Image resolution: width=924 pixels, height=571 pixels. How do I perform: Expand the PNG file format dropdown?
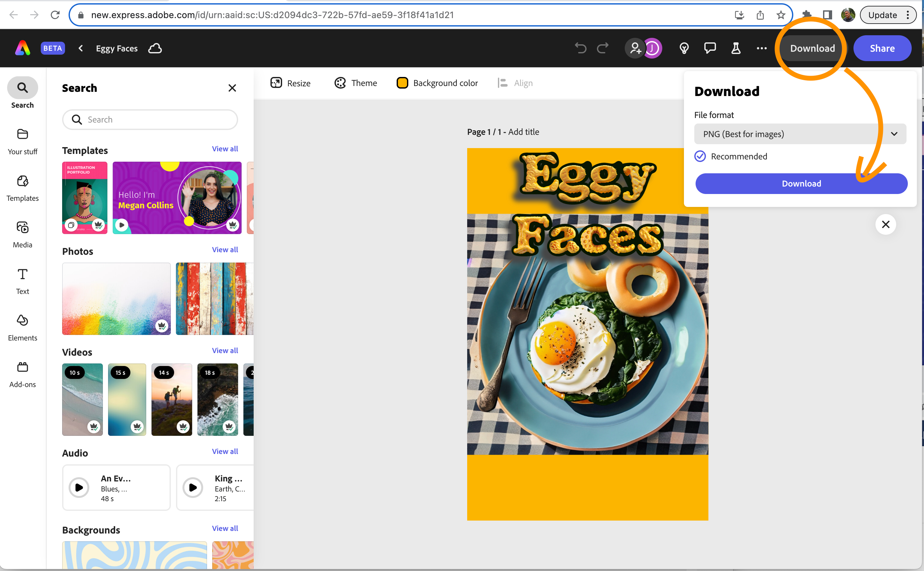point(800,134)
